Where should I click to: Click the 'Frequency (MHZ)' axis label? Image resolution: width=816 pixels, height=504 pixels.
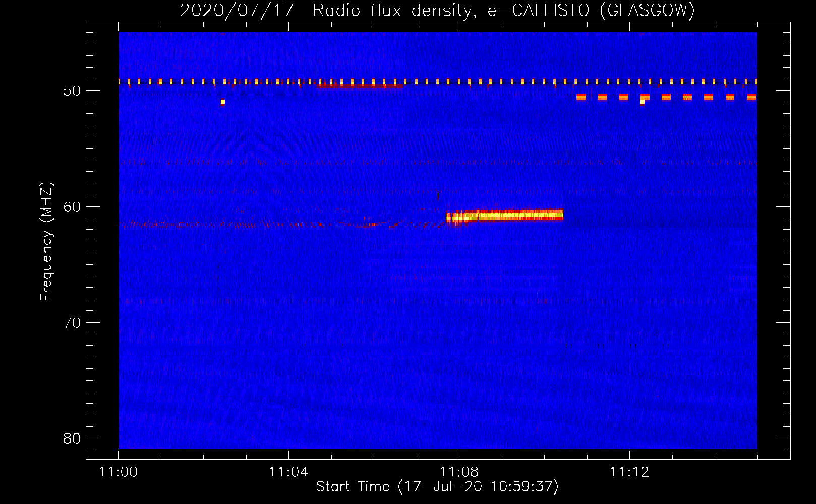click(x=46, y=242)
